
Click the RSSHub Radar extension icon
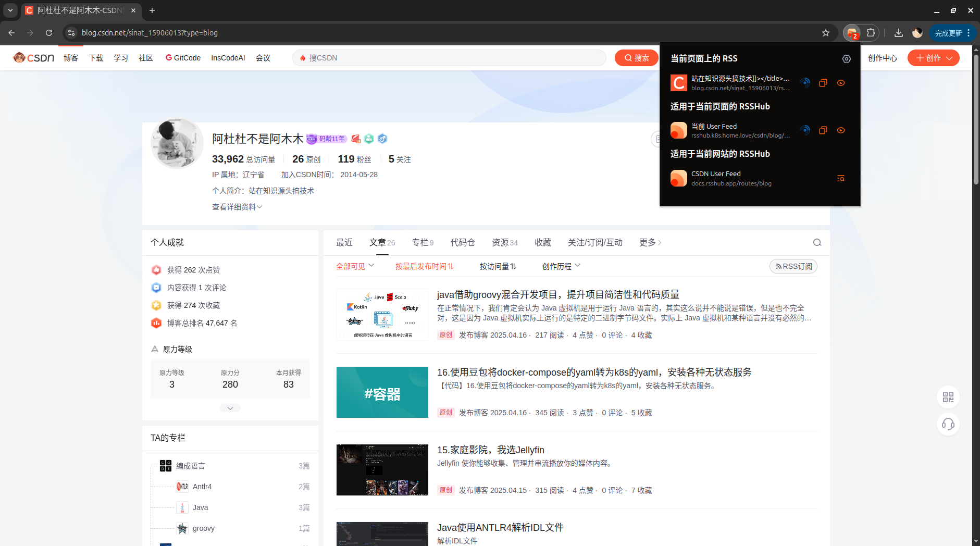pos(852,33)
